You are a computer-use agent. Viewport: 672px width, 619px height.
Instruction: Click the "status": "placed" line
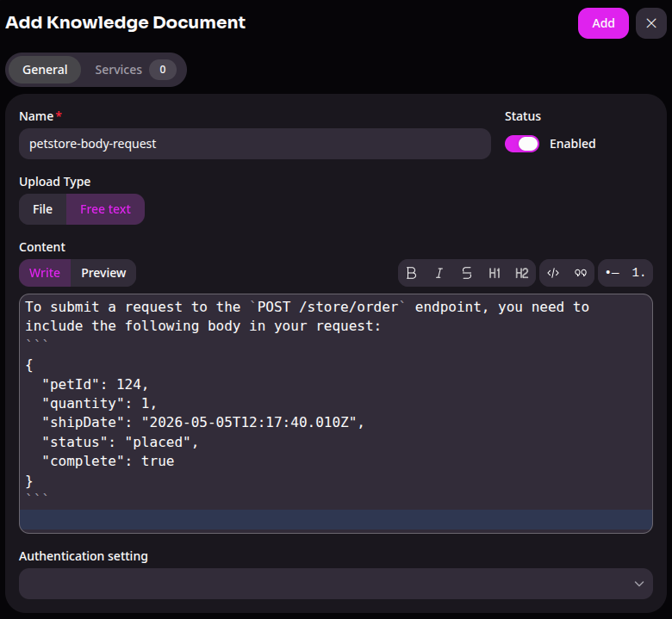click(120, 443)
